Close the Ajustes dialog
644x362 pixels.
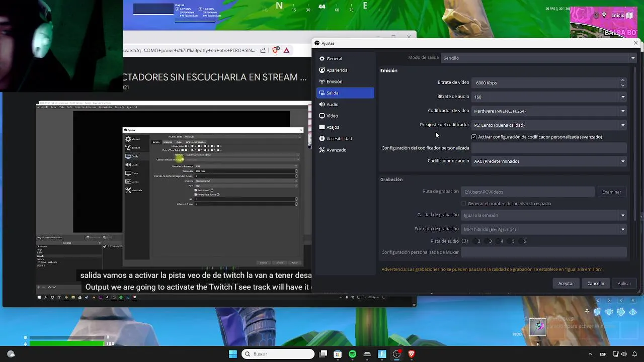pos(635,43)
